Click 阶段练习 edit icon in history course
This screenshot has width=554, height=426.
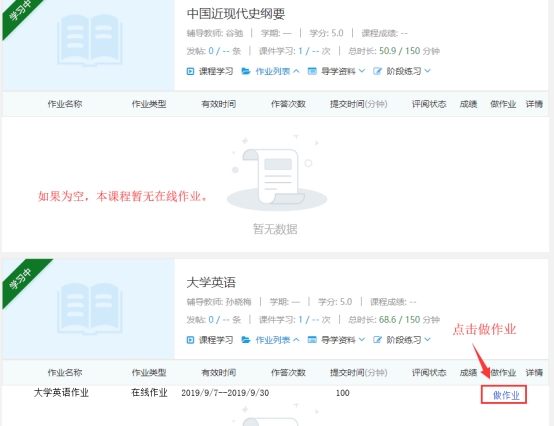[x=377, y=71]
